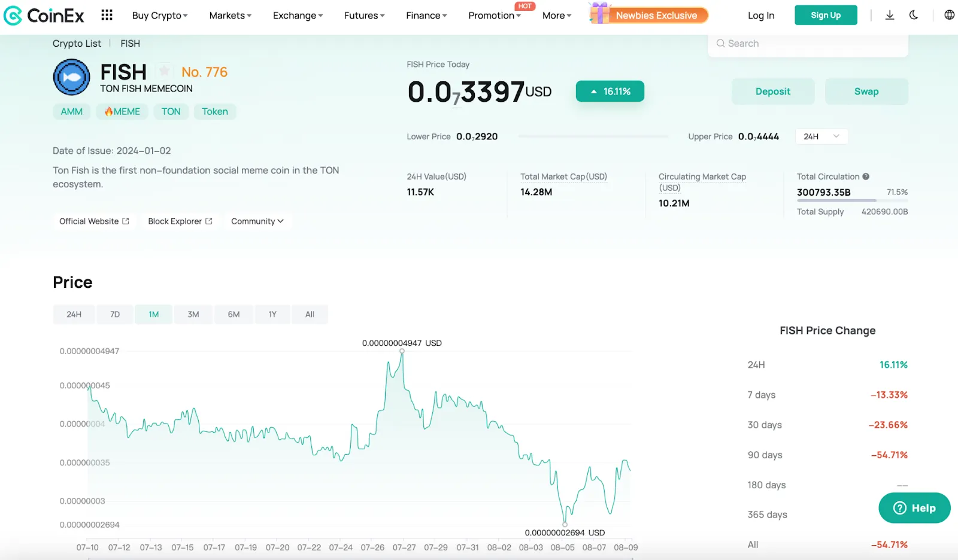
Task: Expand the Exchange menu
Action: 298,16
